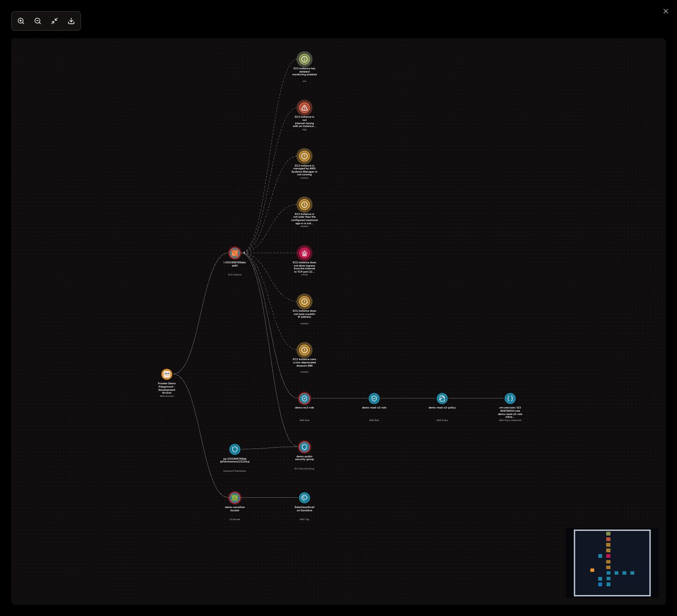Open the non-deprecated Amazon AMI finding node
The width and height of the screenshot is (677, 616).
click(x=305, y=350)
